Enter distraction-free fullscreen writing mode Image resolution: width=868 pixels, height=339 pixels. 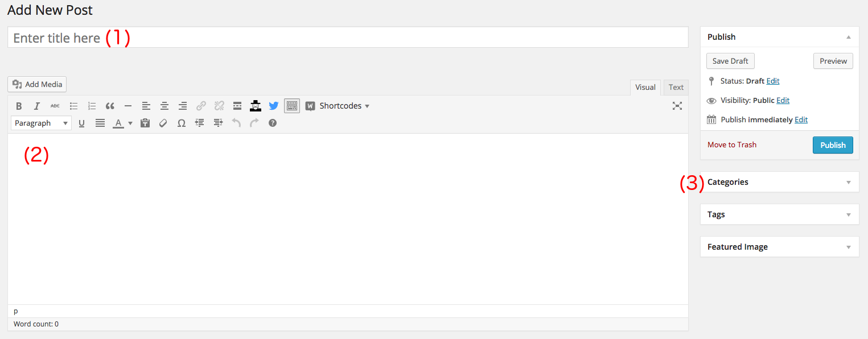point(677,106)
